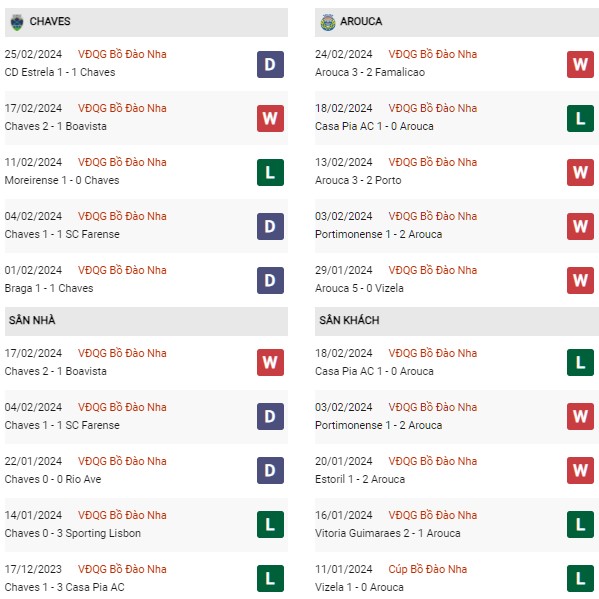This screenshot has width=599, height=599.
Task: Click the AROUCA team header name
Action: (x=361, y=21)
